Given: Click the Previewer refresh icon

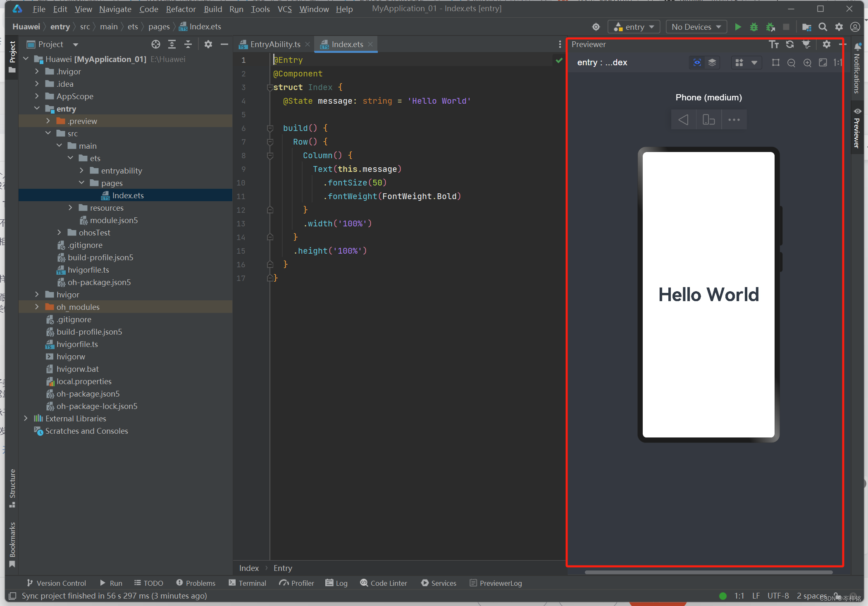Looking at the screenshot, I should (789, 44).
